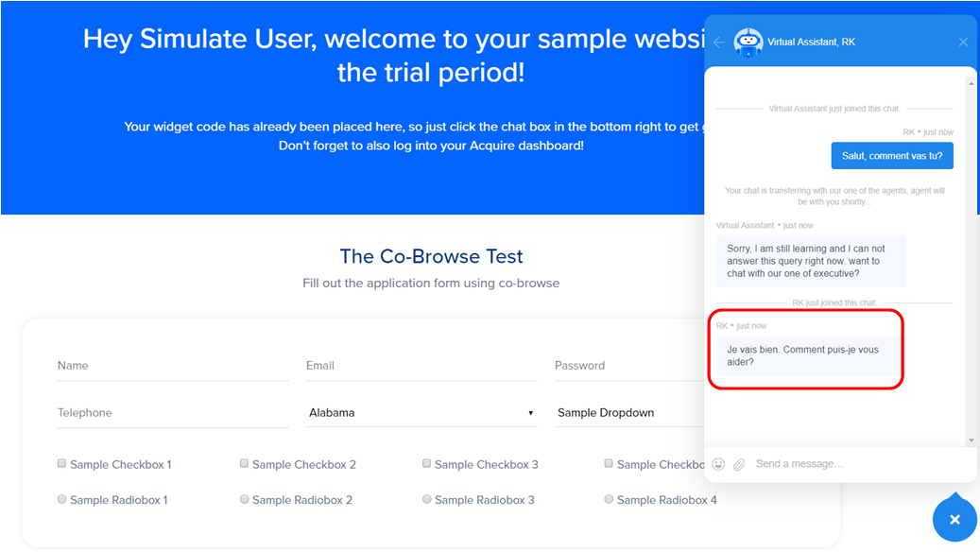Focus the Name input field
The height and width of the screenshot is (552, 980).
173,367
